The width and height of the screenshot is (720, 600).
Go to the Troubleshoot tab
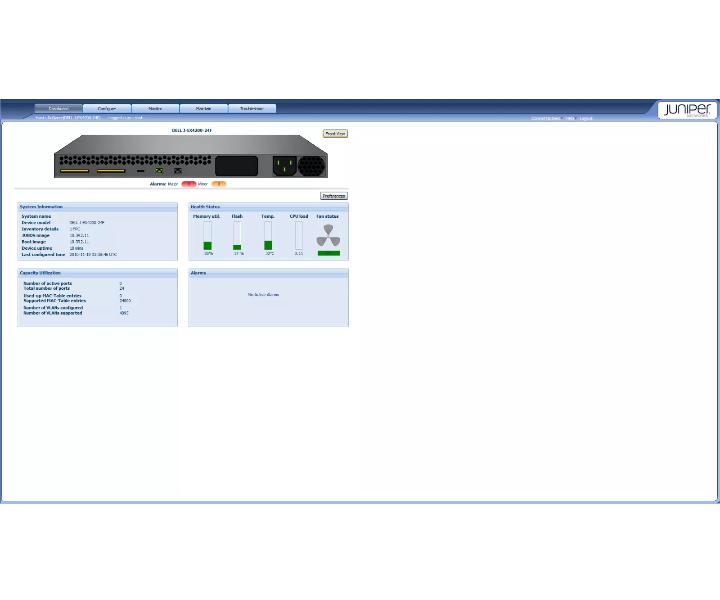click(x=252, y=108)
